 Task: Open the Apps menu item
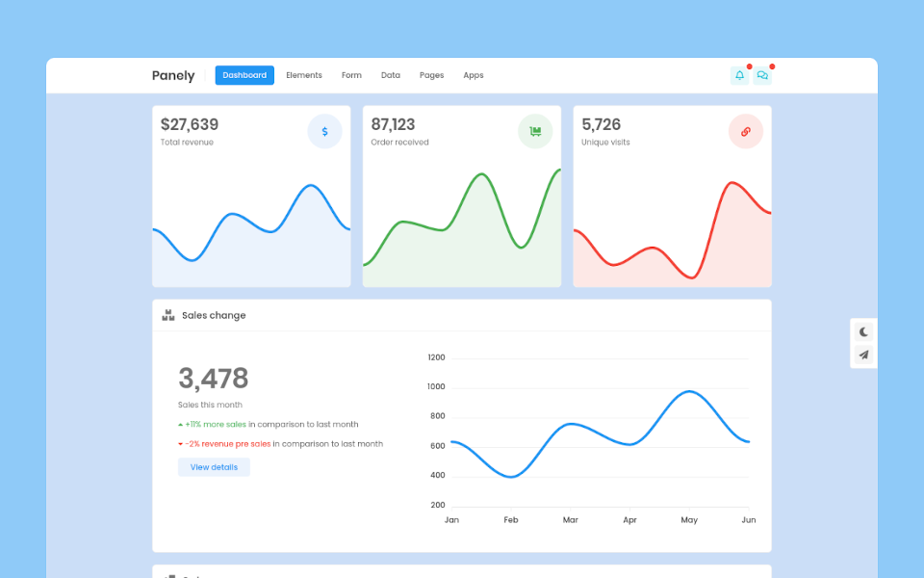tap(474, 75)
